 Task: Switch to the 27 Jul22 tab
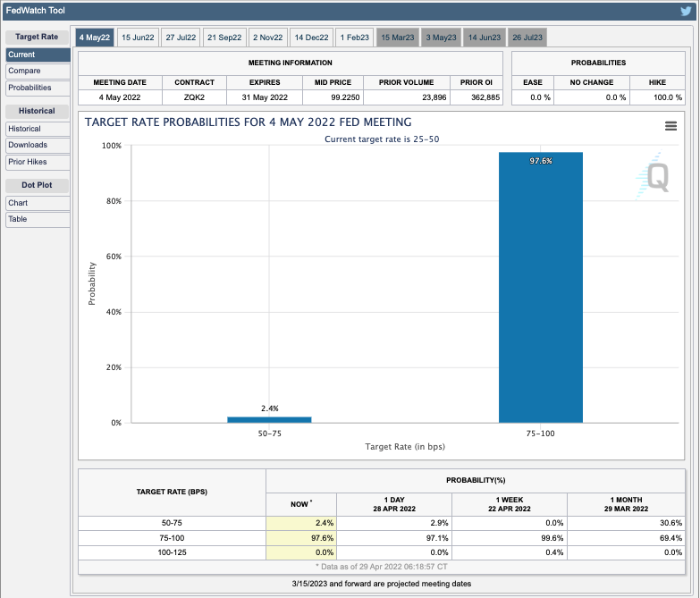click(x=181, y=38)
